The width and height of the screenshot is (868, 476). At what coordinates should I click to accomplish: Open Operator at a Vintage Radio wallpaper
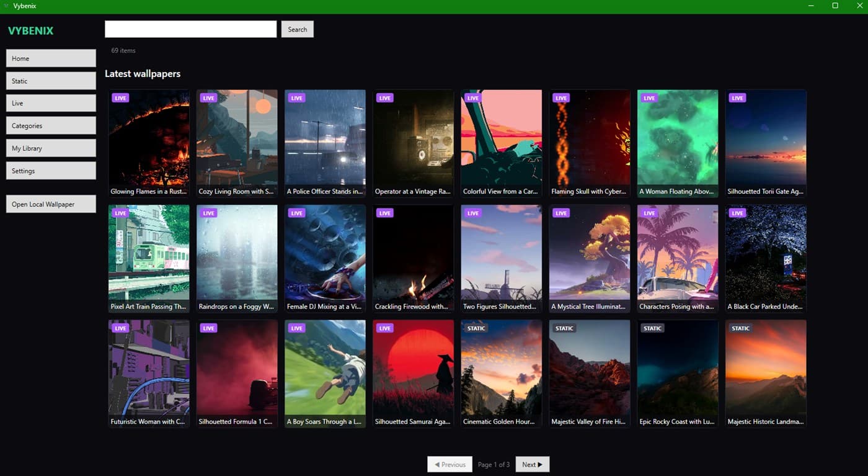click(413, 144)
